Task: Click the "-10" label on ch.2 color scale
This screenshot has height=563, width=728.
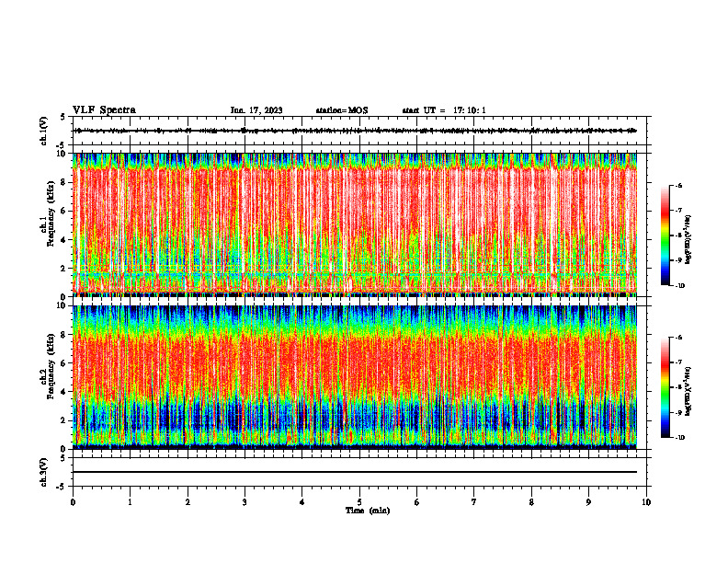Action: (x=678, y=438)
